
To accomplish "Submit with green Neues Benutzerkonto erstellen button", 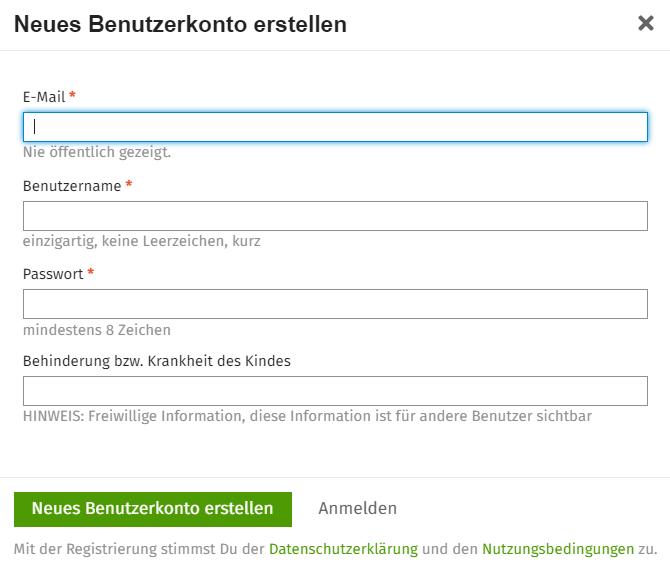I will pyautogui.click(x=153, y=509).
